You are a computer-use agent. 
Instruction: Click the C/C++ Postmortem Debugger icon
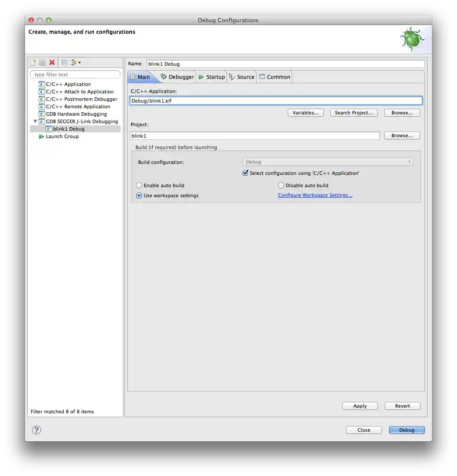pos(42,99)
